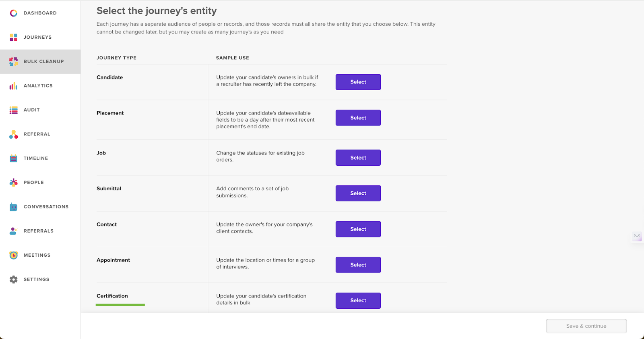Open the Timeline sidebar item
Screen dimensions: 644x339
pyautogui.click(x=40, y=158)
